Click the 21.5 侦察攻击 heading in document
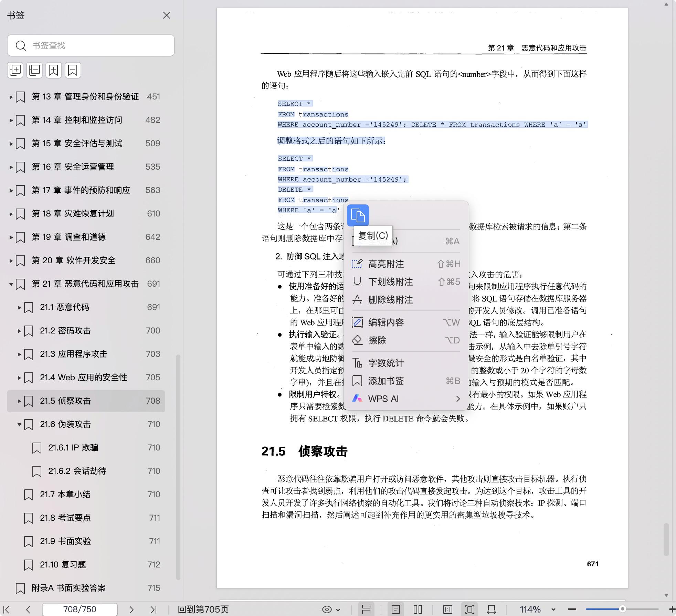The image size is (676, 616). click(x=304, y=451)
